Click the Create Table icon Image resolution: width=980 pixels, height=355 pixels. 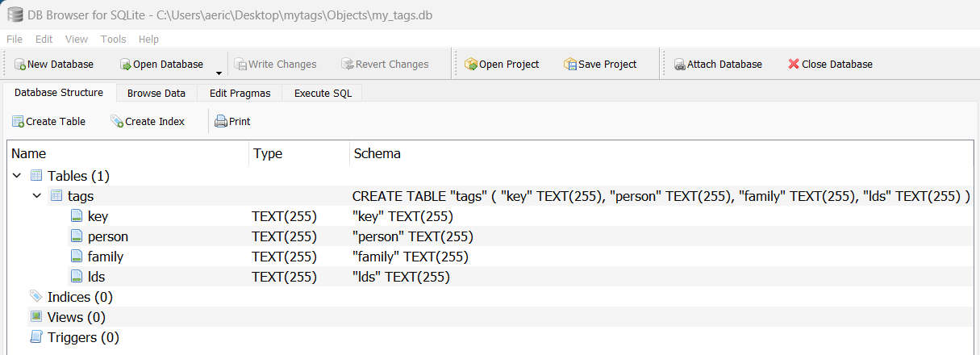tap(18, 122)
